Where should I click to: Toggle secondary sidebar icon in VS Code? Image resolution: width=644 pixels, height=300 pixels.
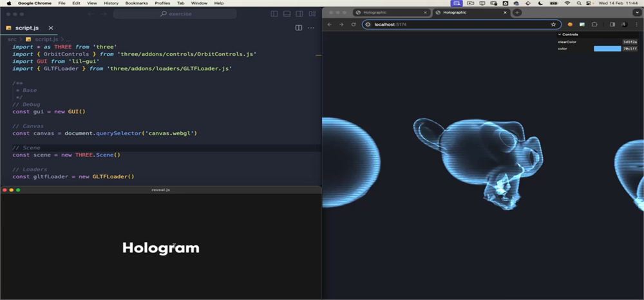click(x=299, y=14)
